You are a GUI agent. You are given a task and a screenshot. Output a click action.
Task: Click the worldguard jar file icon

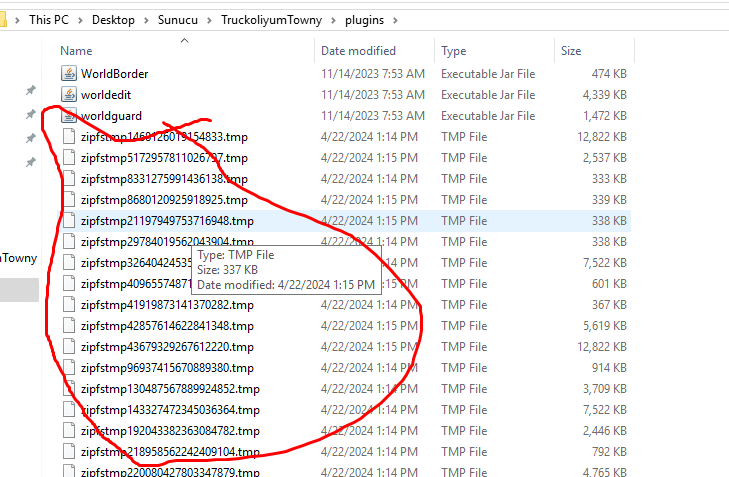click(69, 115)
